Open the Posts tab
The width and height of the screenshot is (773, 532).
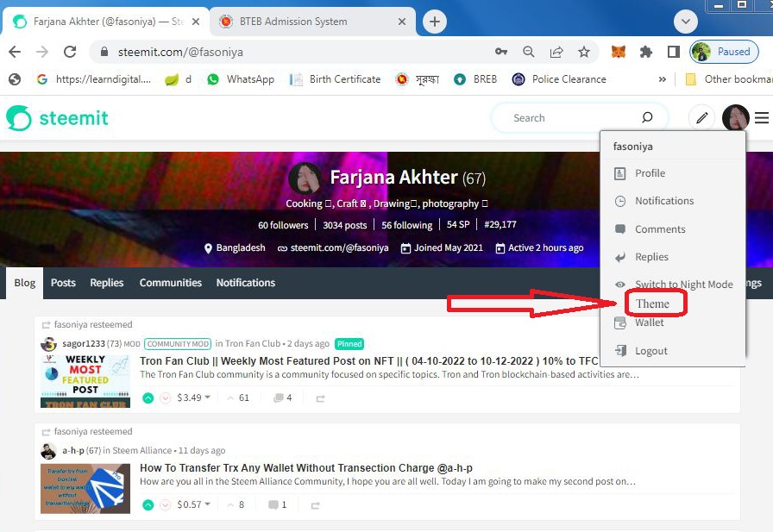pyautogui.click(x=63, y=283)
